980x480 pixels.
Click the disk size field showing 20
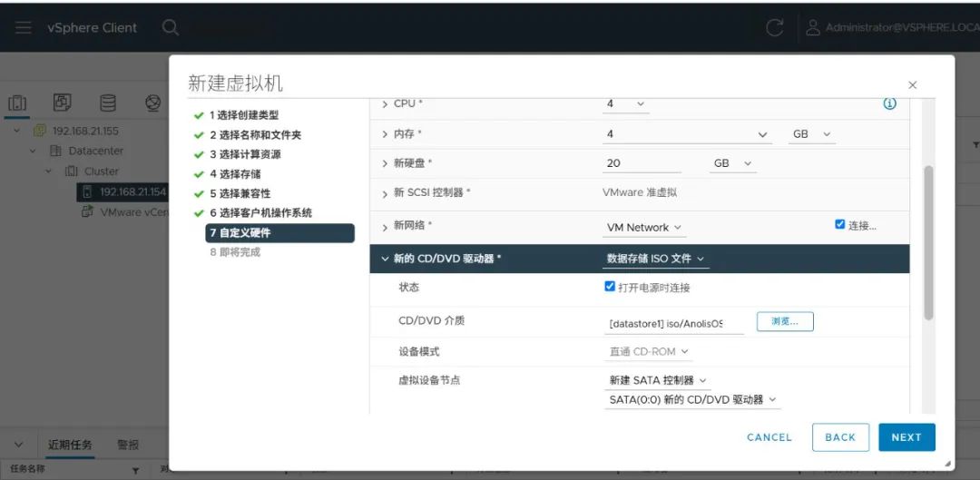pos(642,163)
